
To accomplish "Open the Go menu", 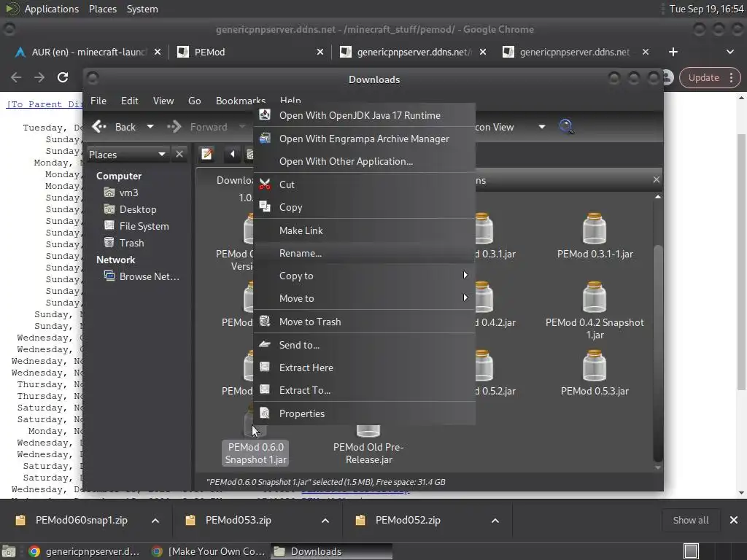I will point(194,101).
